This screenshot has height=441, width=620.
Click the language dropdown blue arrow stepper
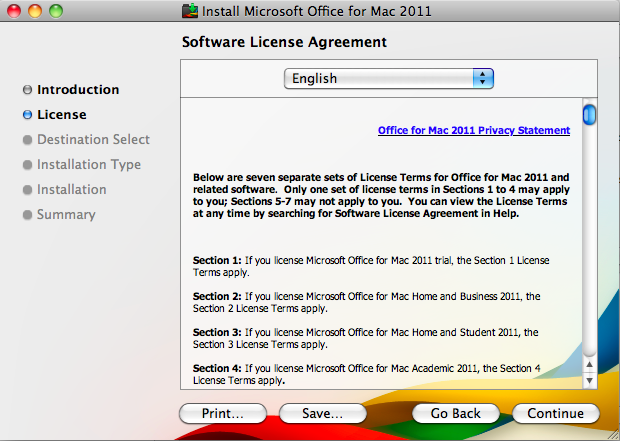(483, 78)
